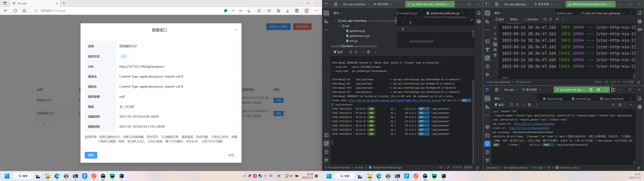Toggle scroll-to-end in mio-api-gateway console

point(495,44)
